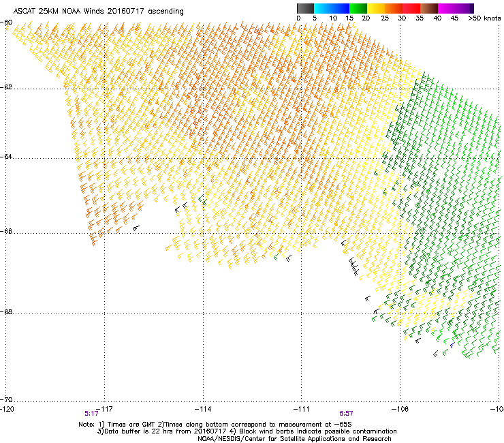Click the purple '5:17' swath time label
504x443 pixels.
(92, 414)
